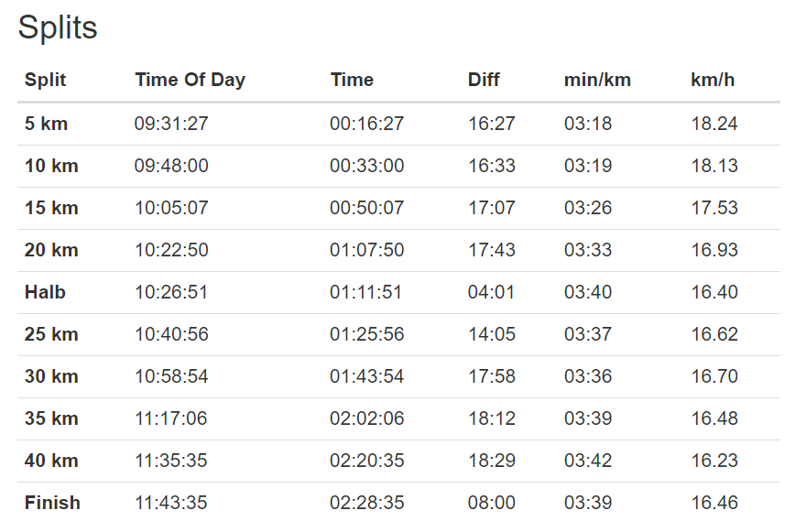Select the Finish row label

pos(52,503)
